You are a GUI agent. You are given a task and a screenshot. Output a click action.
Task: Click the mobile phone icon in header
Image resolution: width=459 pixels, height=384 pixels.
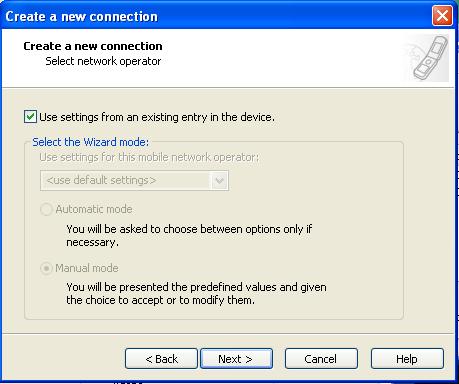tap(431, 58)
